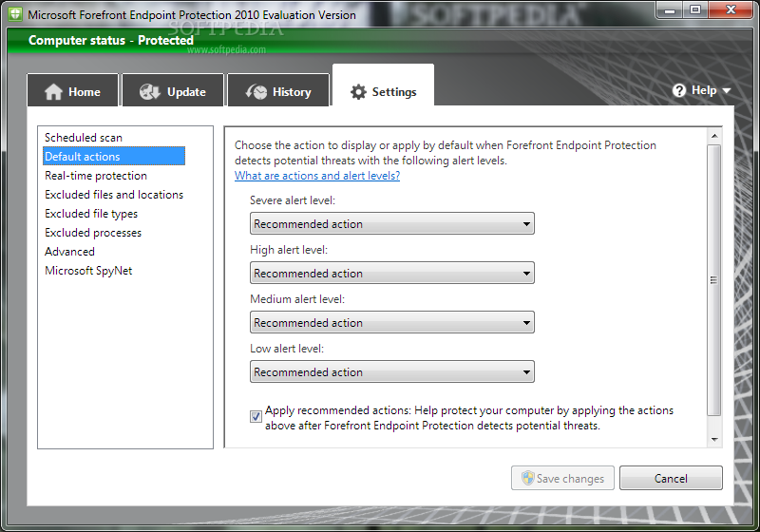Toggle Apply recommended actions checkbox
This screenshot has width=760, height=532.
pos(256,416)
